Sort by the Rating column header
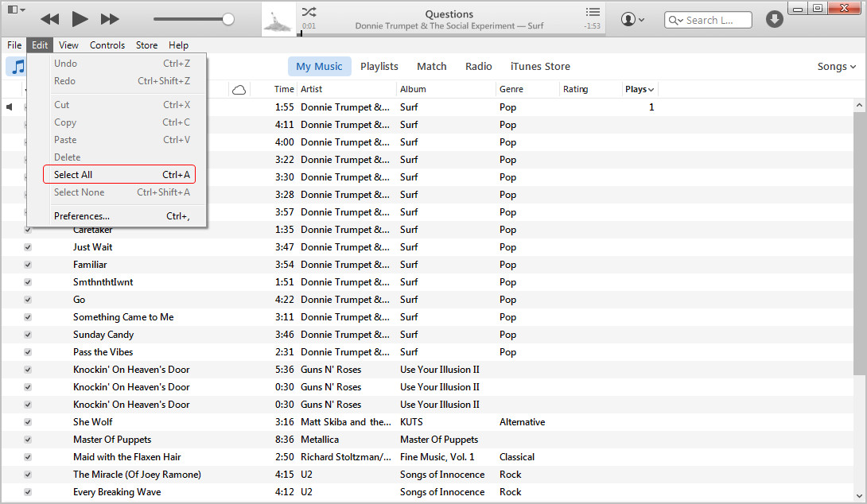Viewport: 867px width, 504px height. (576, 90)
